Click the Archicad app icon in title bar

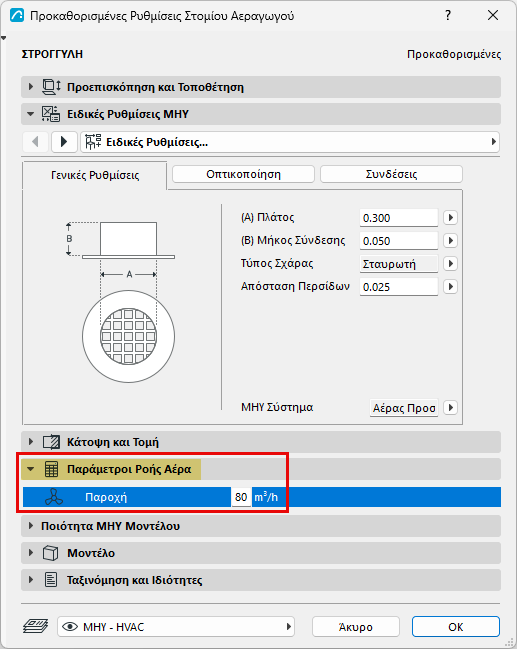17,15
